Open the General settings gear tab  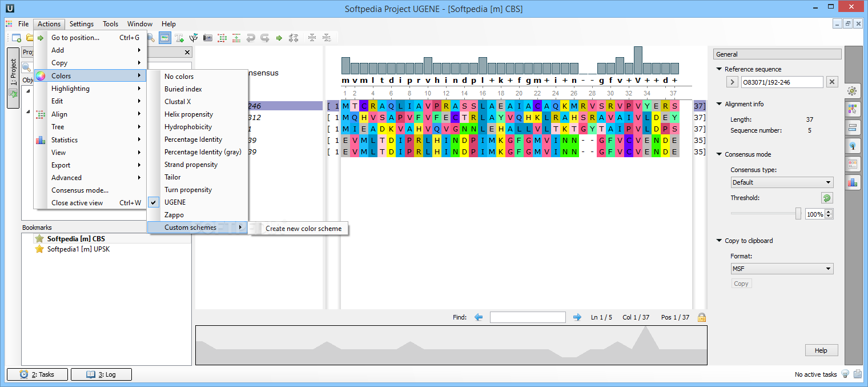pos(852,90)
